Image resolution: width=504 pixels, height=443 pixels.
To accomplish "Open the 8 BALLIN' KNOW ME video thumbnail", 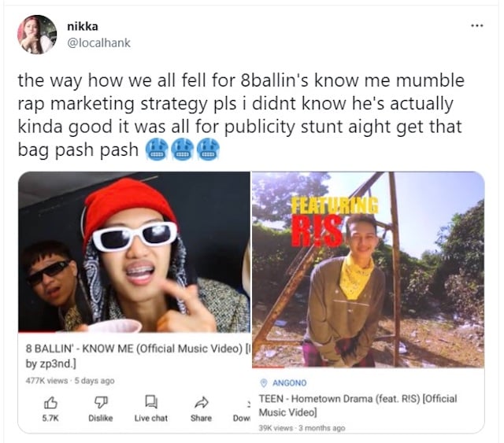I will (x=134, y=252).
